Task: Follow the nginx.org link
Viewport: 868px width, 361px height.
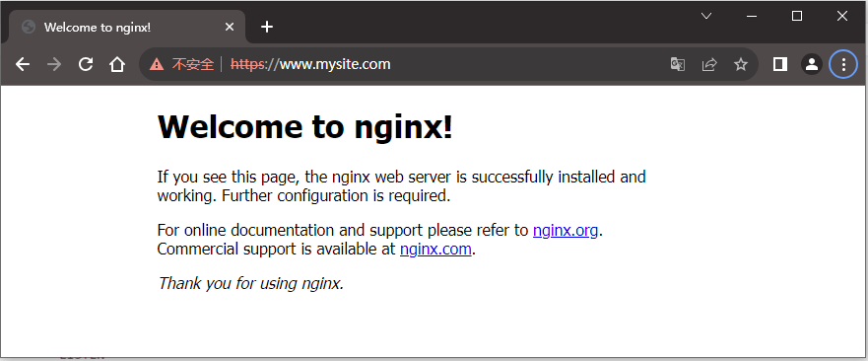Action: click(x=566, y=230)
